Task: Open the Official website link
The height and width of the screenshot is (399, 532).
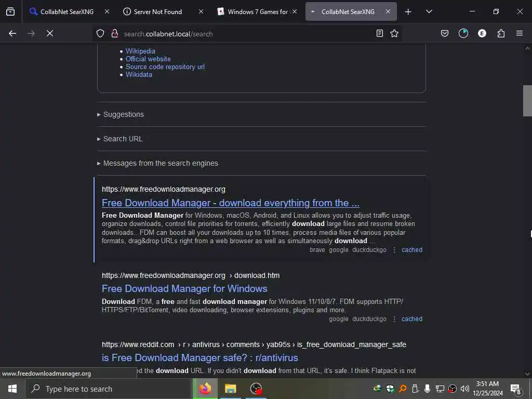Action: click(148, 59)
